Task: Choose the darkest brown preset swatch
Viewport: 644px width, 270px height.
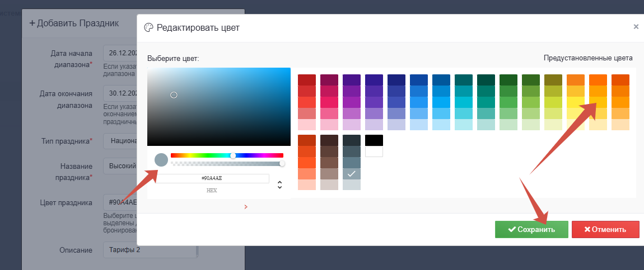Action: (329, 140)
